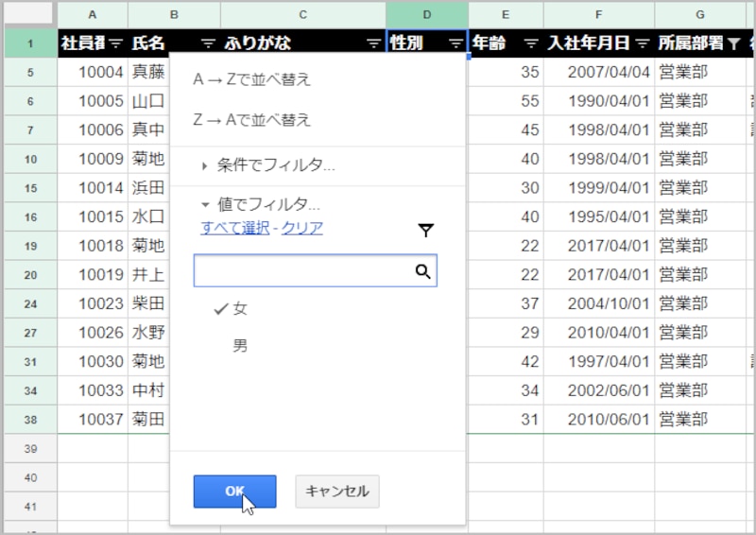Click the black funnel icon beside クリア
Image resolution: width=756 pixels, height=535 pixels.
coord(425,230)
